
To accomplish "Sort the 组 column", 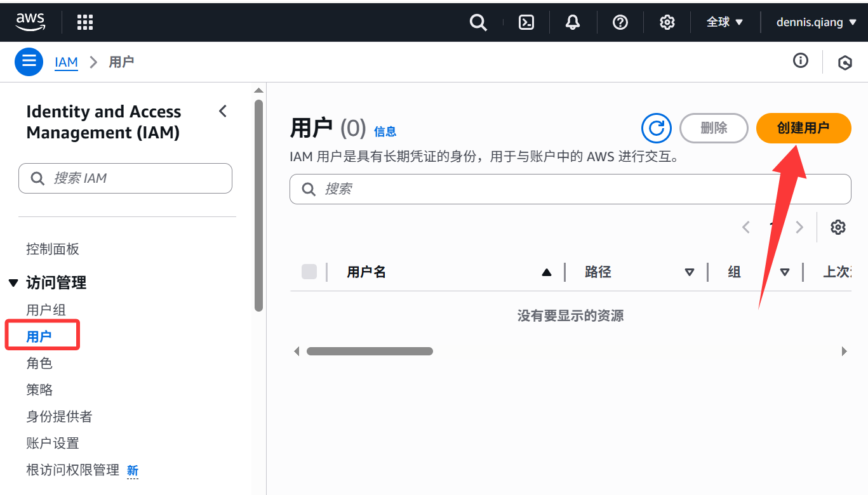I will click(x=785, y=272).
